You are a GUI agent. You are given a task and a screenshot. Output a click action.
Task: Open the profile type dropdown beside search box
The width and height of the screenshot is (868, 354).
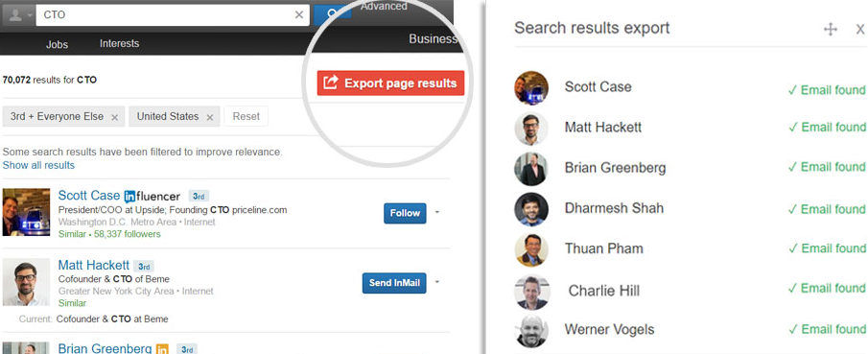click(x=18, y=15)
